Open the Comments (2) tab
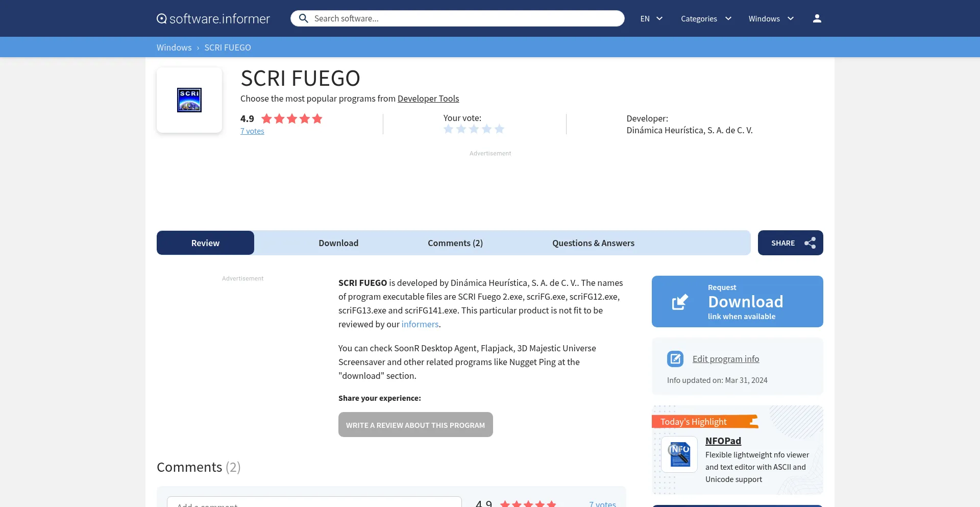The width and height of the screenshot is (980, 507). point(455,243)
